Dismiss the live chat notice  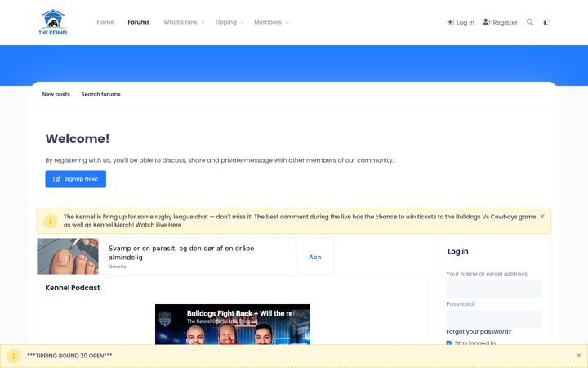click(542, 216)
